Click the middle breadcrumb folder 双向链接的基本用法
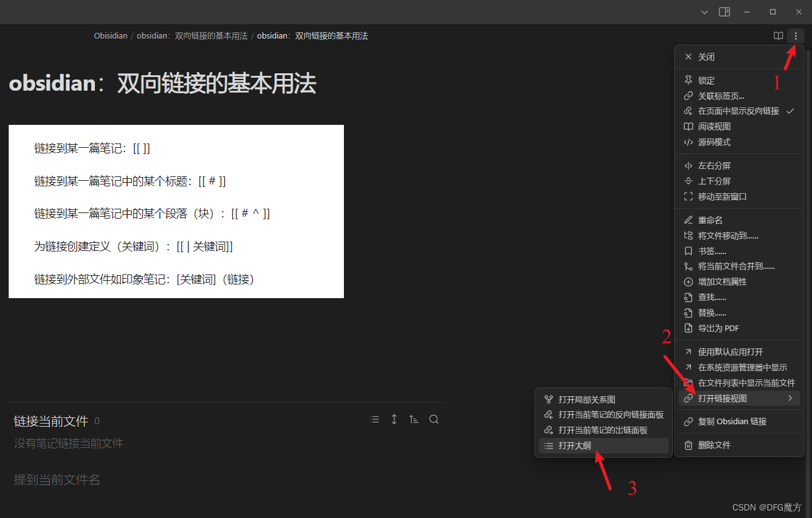This screenshot has width=812, height=518. tap(192, 36)
